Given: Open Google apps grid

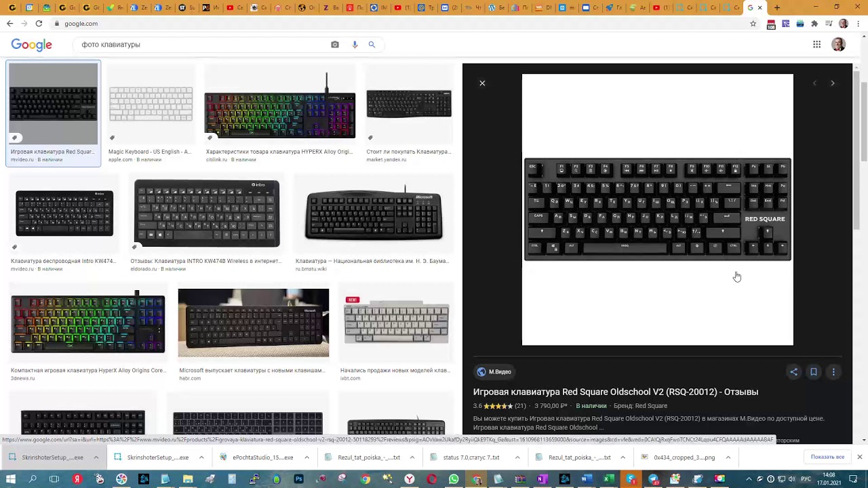Looking at the screenshot, I should (816, 45).
